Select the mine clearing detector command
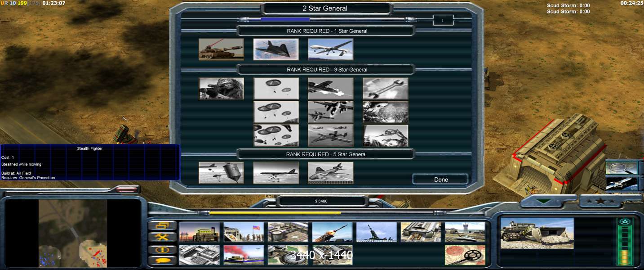The image size is (644, 270). click(x=465, y=255)
